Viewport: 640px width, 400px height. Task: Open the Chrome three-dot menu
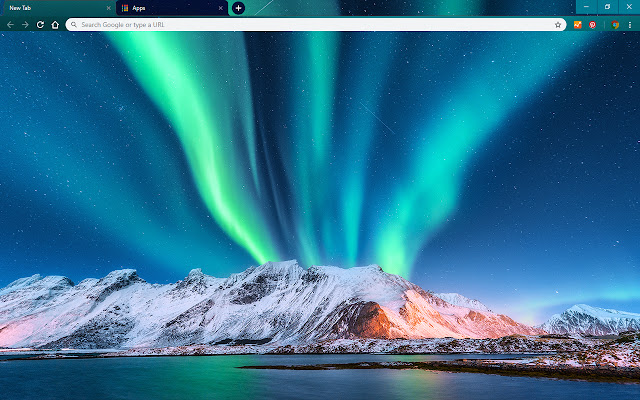pyautogui.click(x=631, y=24)
